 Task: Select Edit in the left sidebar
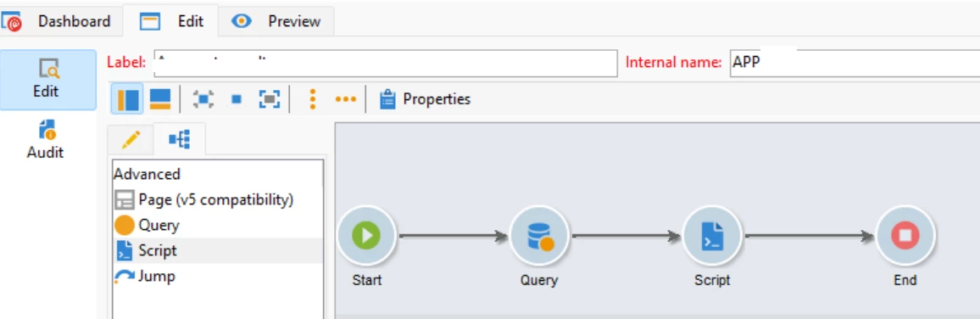click(x=47, y=80)
